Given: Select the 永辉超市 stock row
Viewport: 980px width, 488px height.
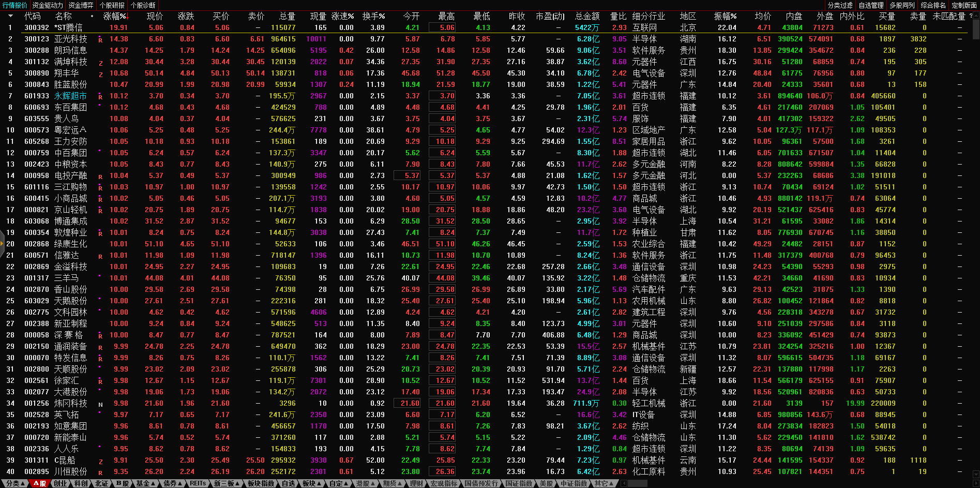Looking at the screenshot, I should 70,96.
